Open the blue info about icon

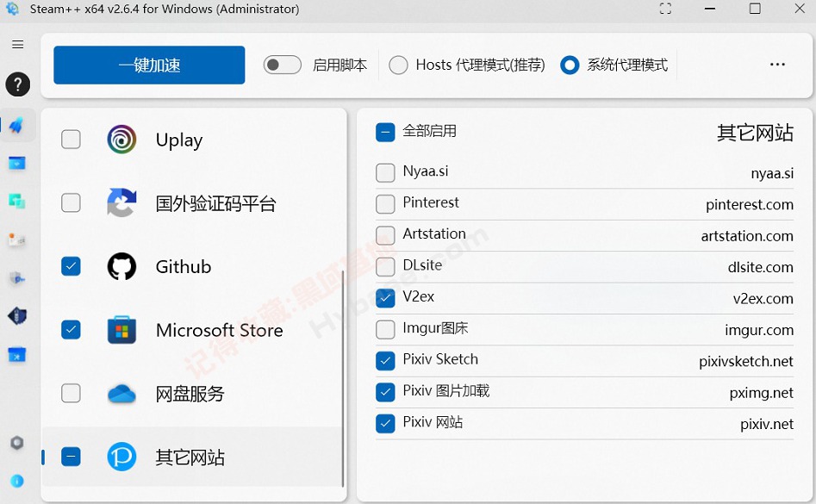17,481
